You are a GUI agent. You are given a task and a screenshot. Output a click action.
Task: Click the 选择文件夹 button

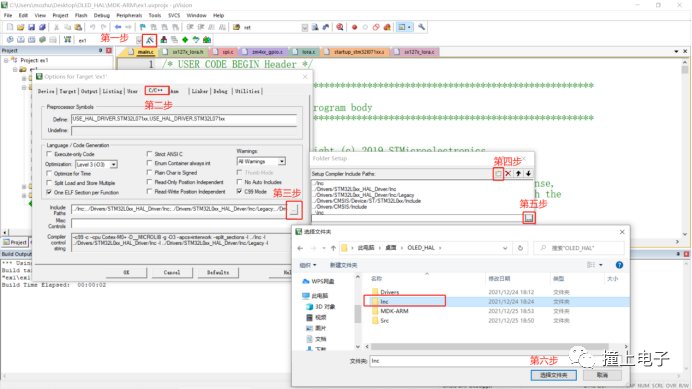point(553,375)
